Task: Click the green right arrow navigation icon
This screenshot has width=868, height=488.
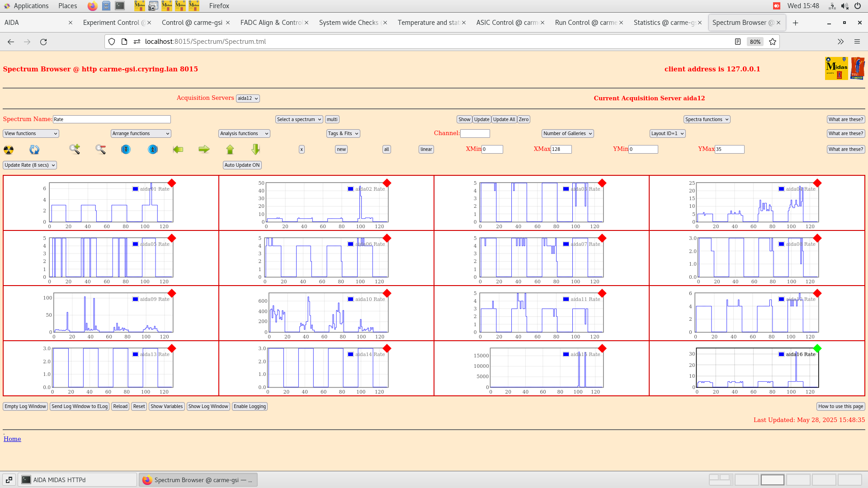Action: point(204,150)
